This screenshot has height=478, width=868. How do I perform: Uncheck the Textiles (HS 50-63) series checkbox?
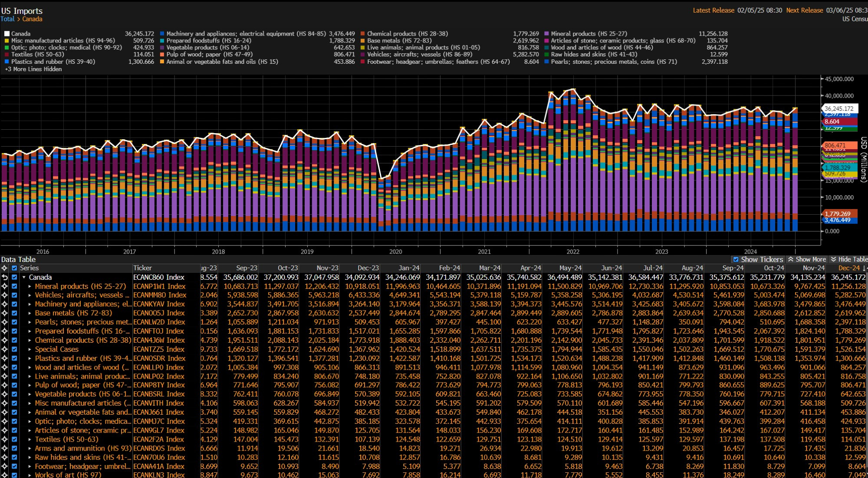(x=14, y=439)
